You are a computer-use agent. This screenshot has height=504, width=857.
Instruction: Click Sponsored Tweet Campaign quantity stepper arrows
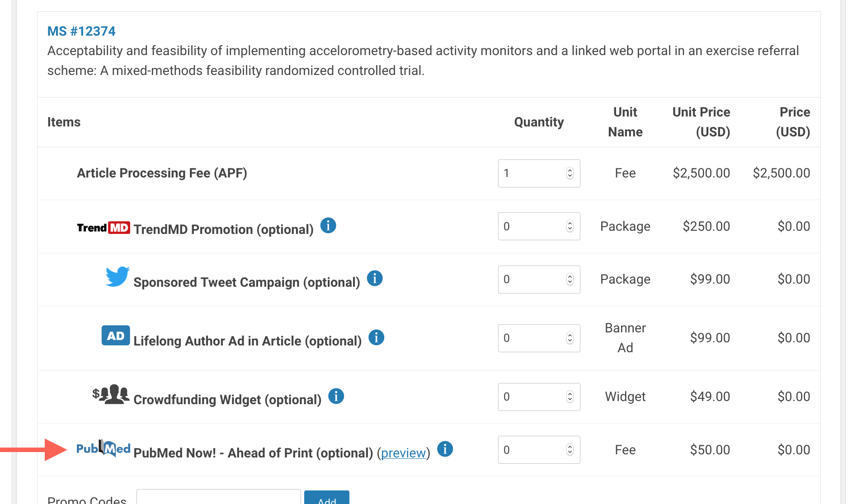click(x=570, y=280)
